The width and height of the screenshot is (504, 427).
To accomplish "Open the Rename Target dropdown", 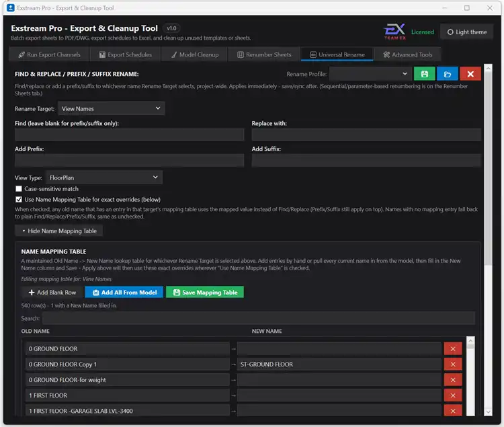I will tap(111, 108).
